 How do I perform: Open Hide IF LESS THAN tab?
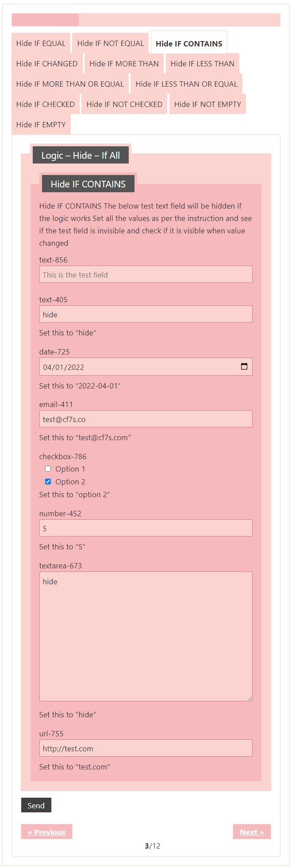coord(202,64)
